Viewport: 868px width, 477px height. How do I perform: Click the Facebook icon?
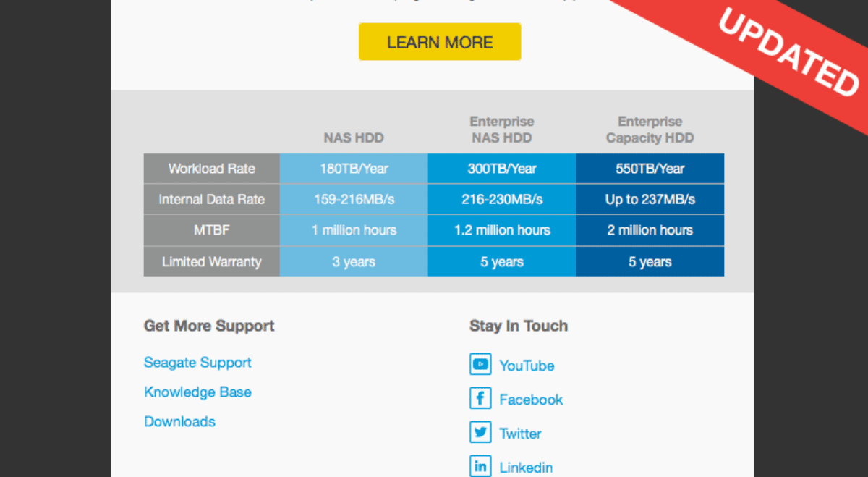pyautogui.click(x=480, y=398)
